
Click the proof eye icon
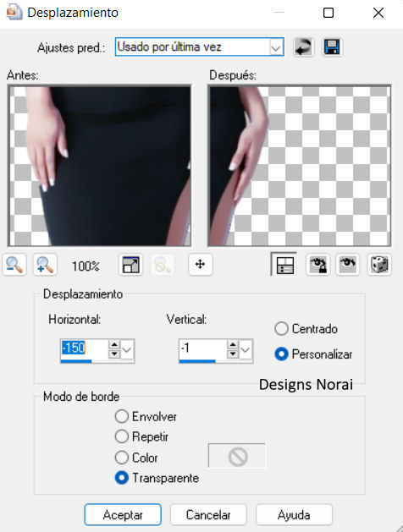click(348, 264)
